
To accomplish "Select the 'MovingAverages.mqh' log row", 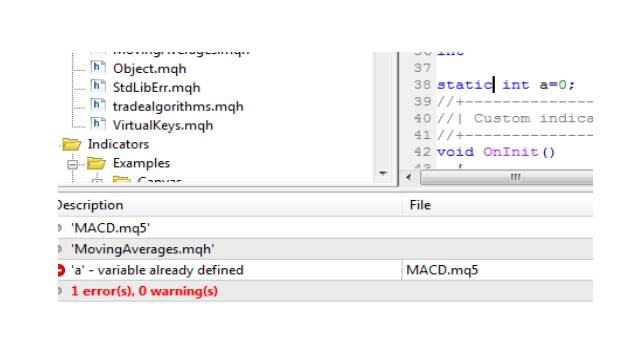I will click(x=325, y=249).
